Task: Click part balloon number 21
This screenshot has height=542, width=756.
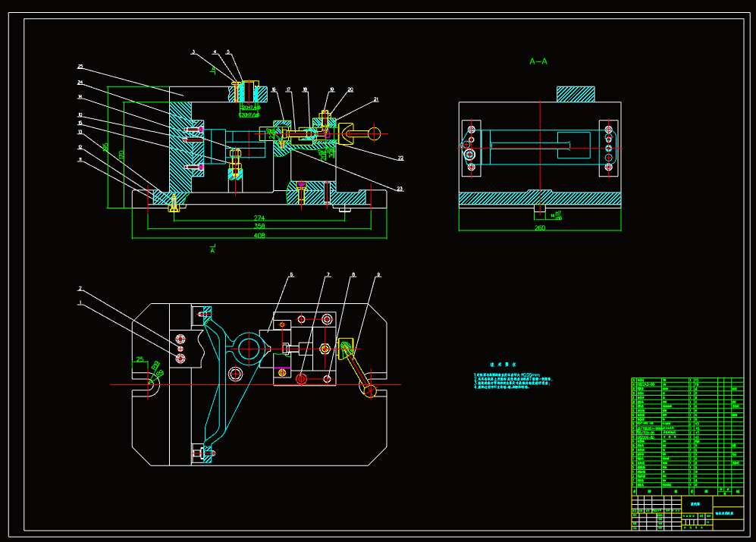Action: click(376, 99)
